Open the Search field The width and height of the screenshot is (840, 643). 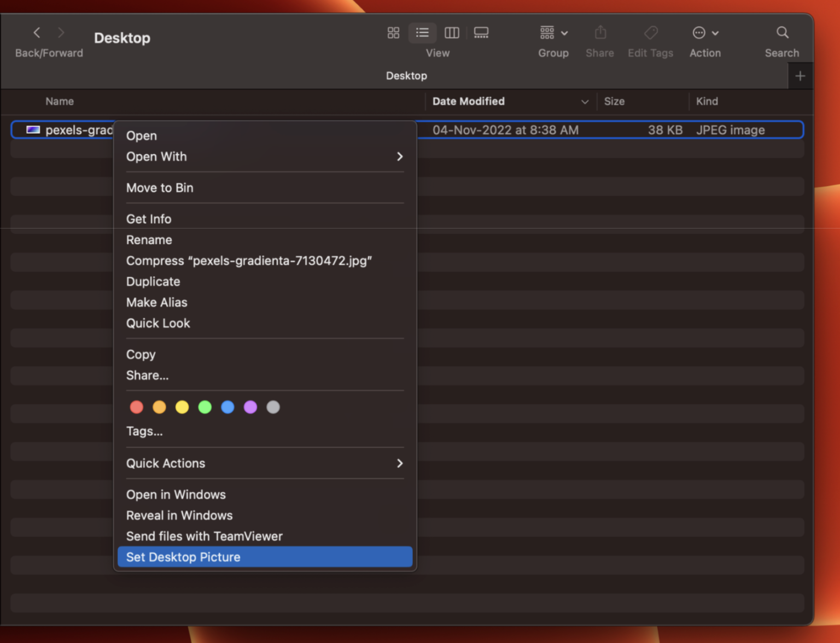pyautogui.click(x=781, y=32)
